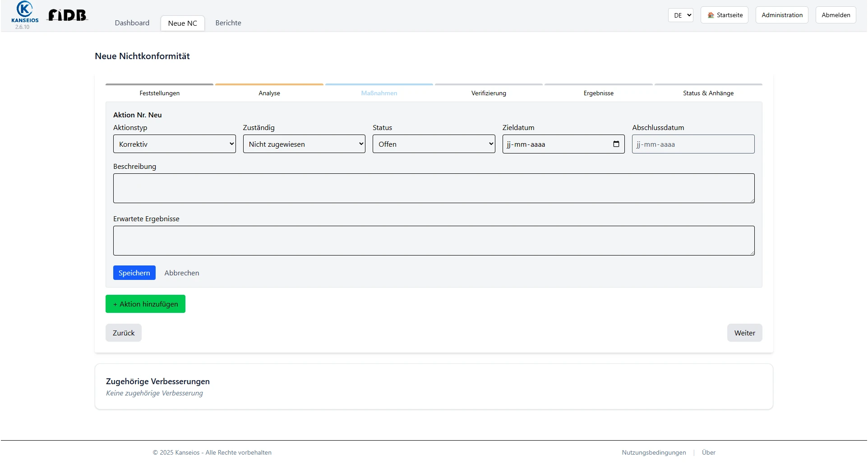The image size is (868, 465).
Task: Open the DE language selector
Action: coord(680,15)
